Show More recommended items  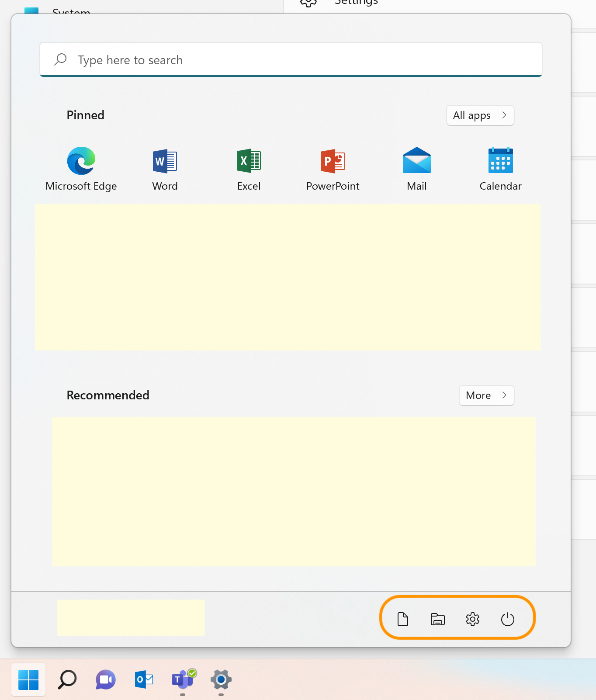(486, 395)
